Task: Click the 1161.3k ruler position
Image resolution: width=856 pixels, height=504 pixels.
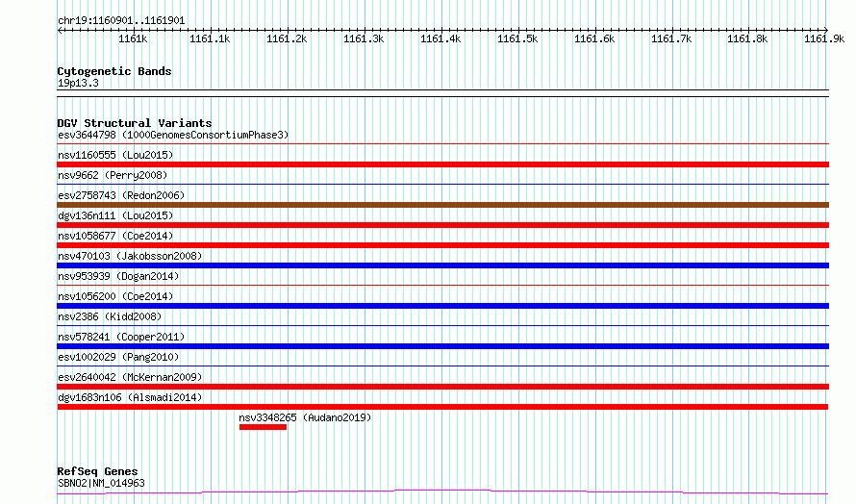Action: [364, 38]
